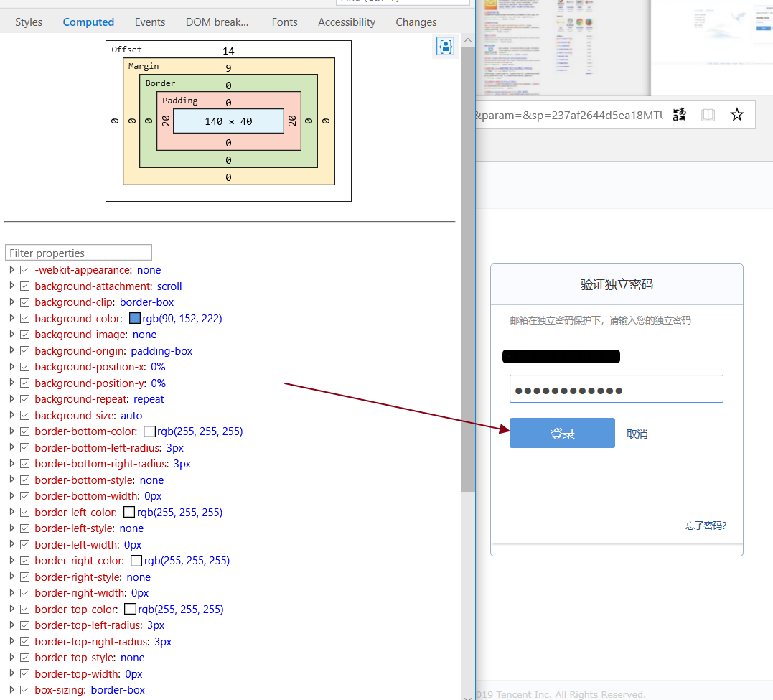The image size is (773, 700).
Task: Expand background-position-y property row
Action: [x=11, y=383]
